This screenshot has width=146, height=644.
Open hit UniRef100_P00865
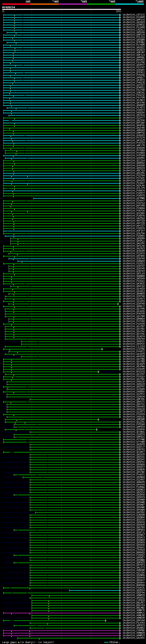[134, 17]
